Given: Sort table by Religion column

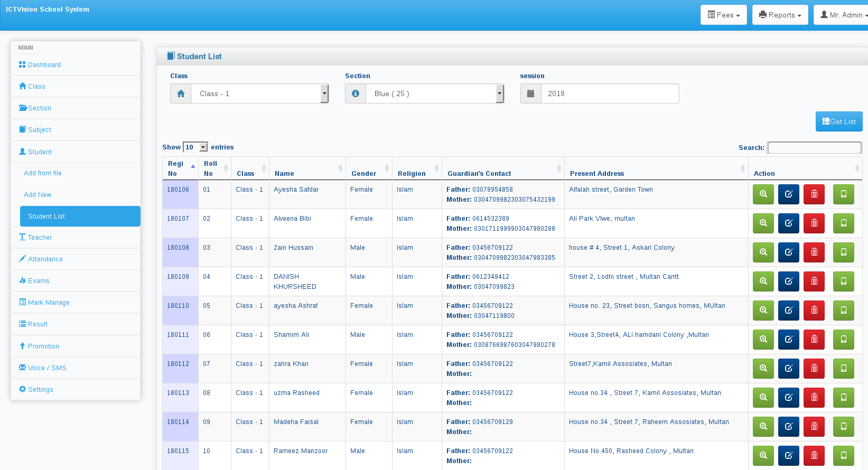Looking at the screenshot, I should pos(417,168).
